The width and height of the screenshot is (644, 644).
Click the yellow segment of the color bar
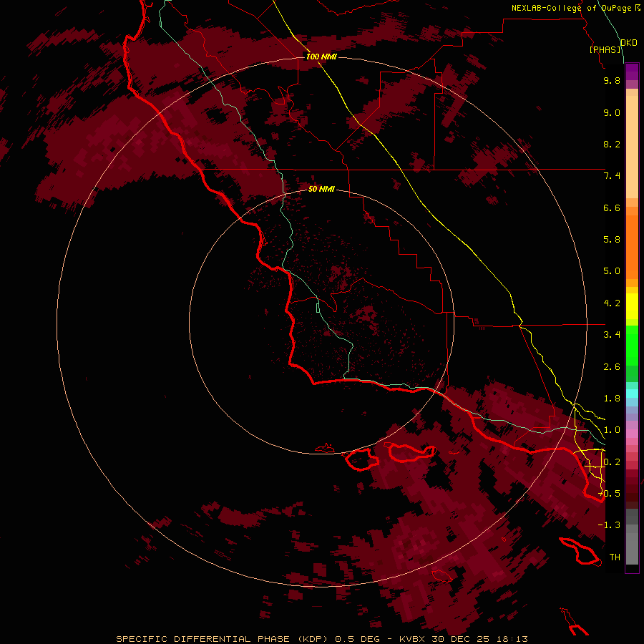tap(632, 306)
